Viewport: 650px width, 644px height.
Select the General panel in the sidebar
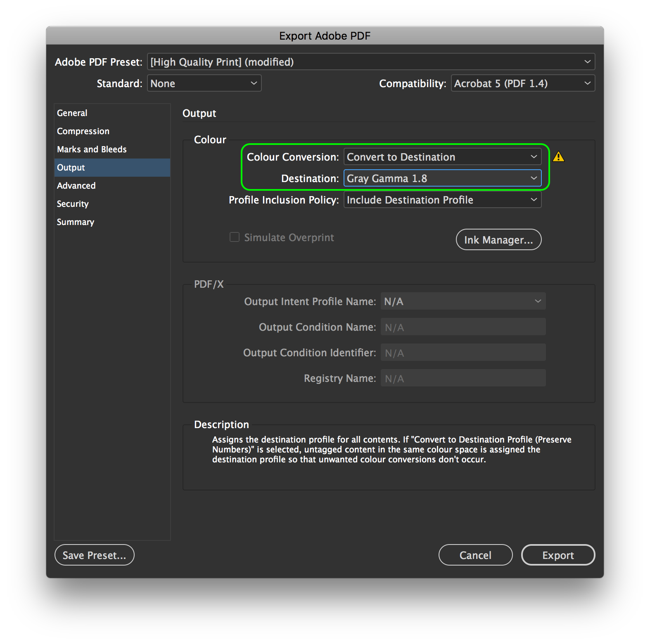(112, 113)
